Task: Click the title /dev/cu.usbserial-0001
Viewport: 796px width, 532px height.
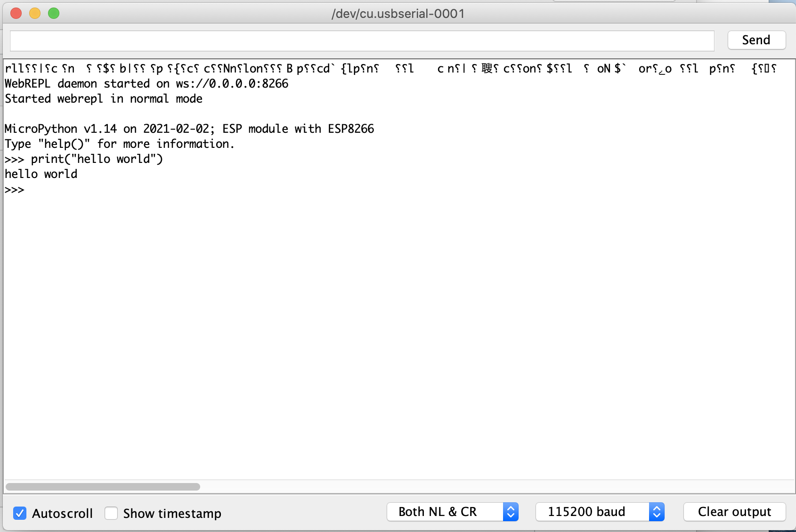Action: click(x=398, y=13)
